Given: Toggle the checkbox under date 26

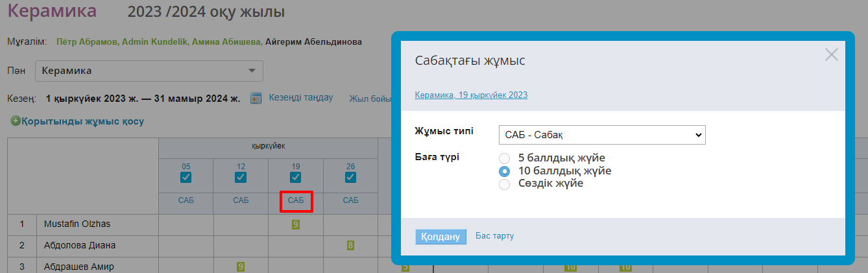Looking at the screenshot, I should point(350,178).
